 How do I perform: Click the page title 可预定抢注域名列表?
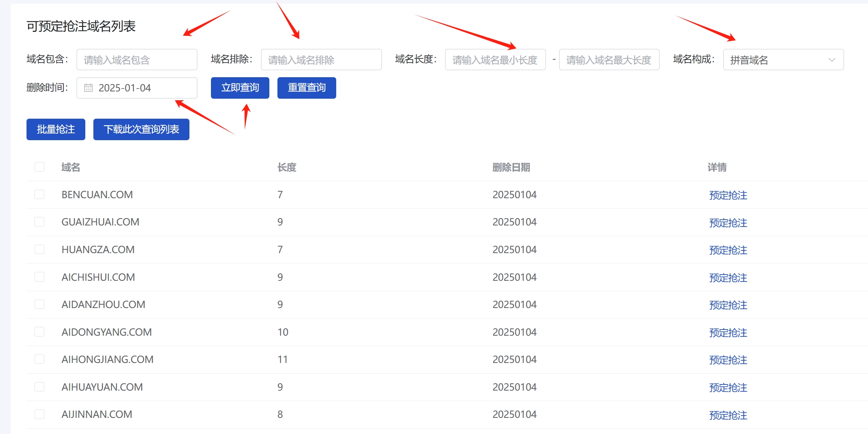coord(81,26)
